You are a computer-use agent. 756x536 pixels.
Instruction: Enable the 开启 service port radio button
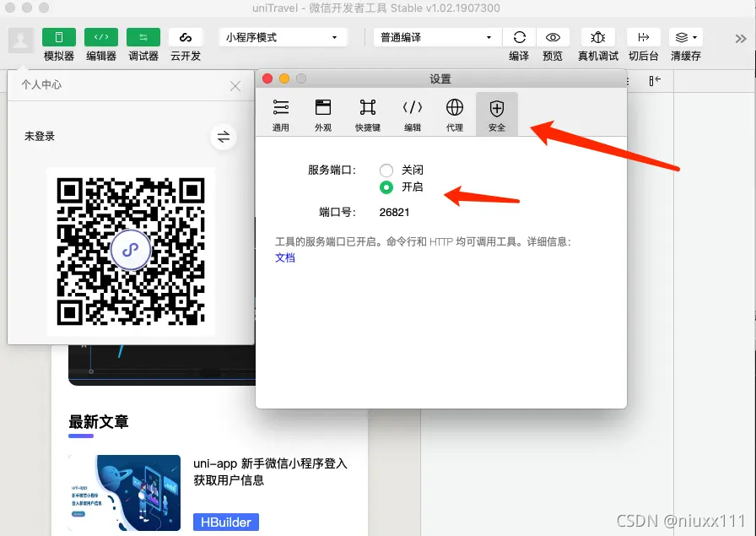point(386,187)
